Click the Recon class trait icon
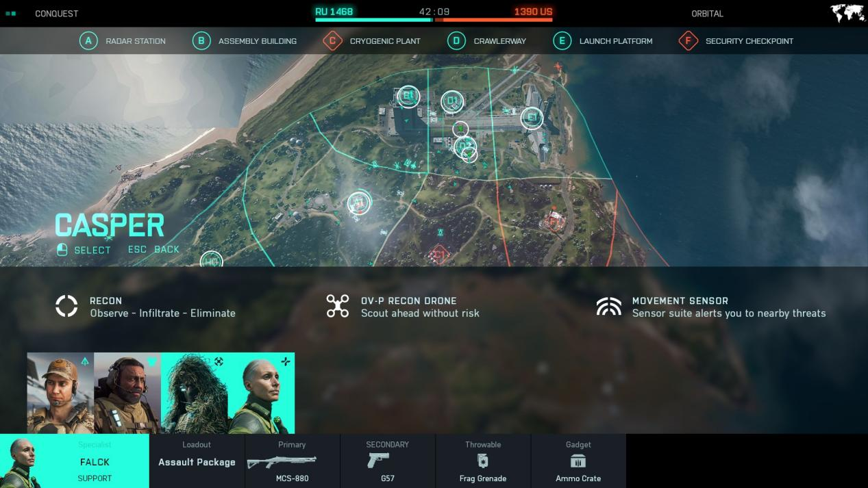 coord(67,306)
